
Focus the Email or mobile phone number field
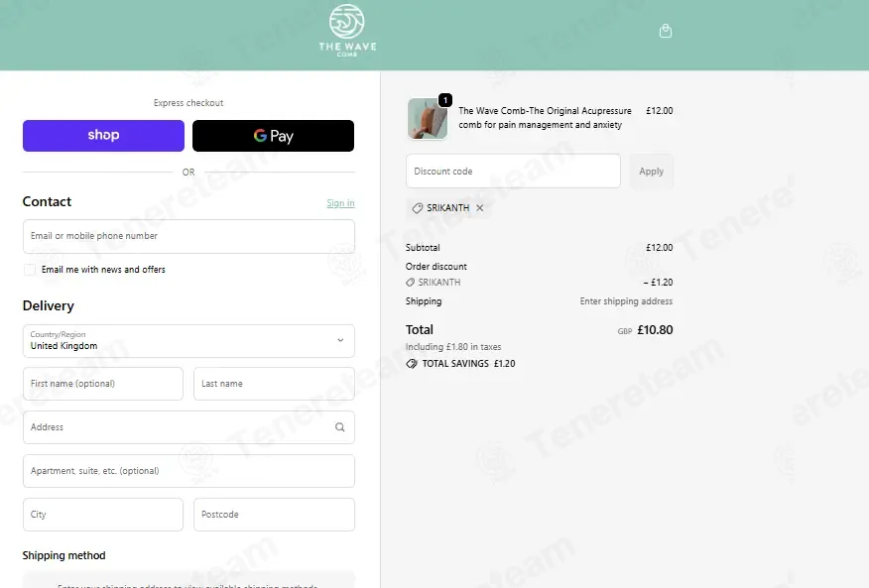[188, 237]
